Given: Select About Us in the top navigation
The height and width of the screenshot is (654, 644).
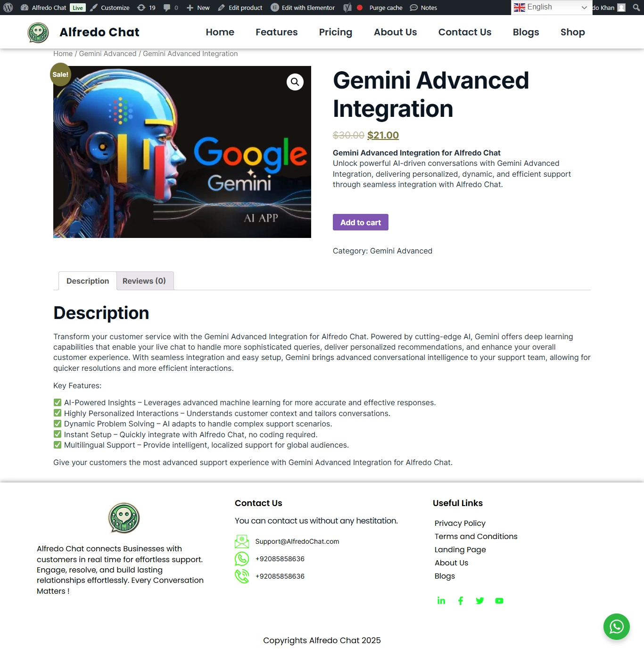Looking at the screenshot, I should (396, 32).
